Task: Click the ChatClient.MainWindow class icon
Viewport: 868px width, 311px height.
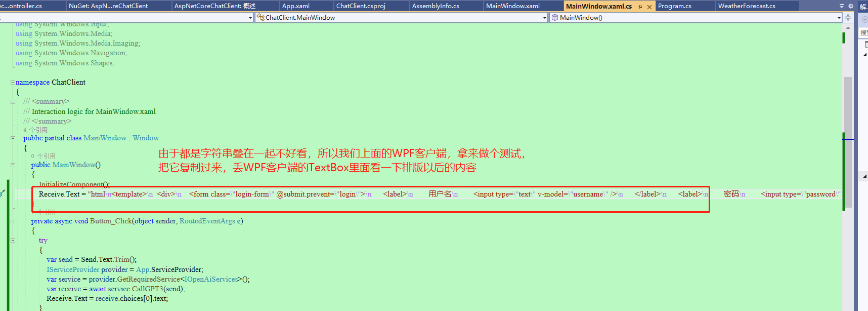Action: pos(260,17)
